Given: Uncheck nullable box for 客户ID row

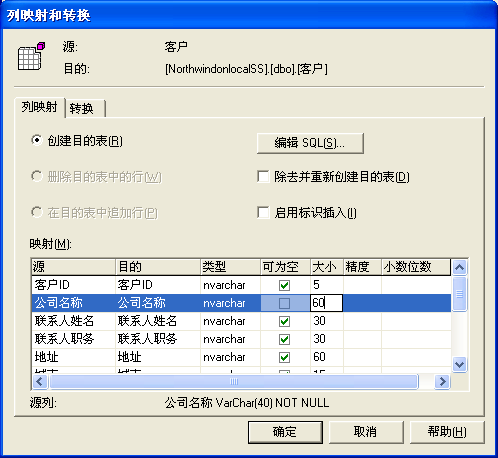Looking at the screenshot, I should (x=284, y=285).
